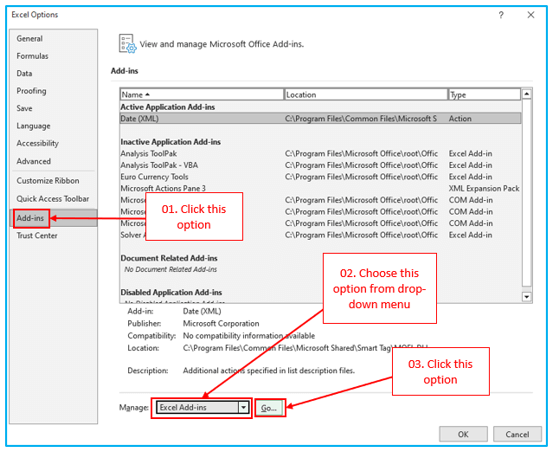553x453 pixels.
Task: Click the Manage Excel Add-ins combo box
Action: click(202, 408)
